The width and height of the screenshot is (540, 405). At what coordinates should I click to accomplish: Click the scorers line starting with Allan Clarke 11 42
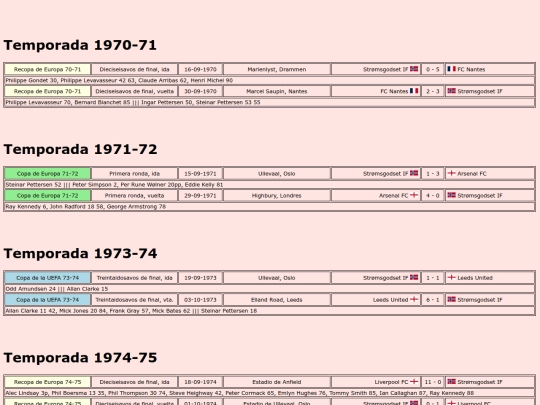click(x=270, y=311)
